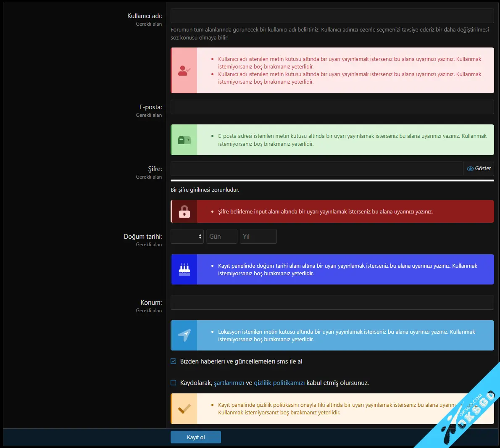This screenshot has height=448, width=500.
Task: Click the padlock icon in red alert
Action: coord(184,211)
